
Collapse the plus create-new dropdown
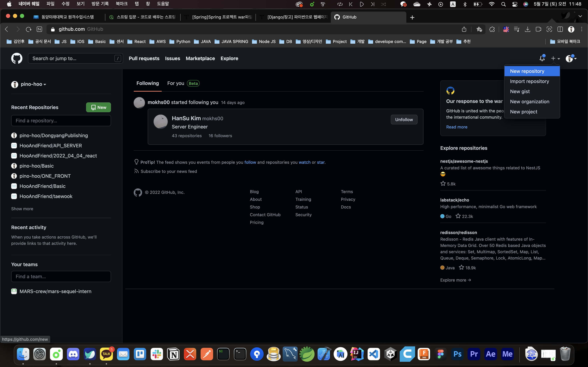[555, 59]
